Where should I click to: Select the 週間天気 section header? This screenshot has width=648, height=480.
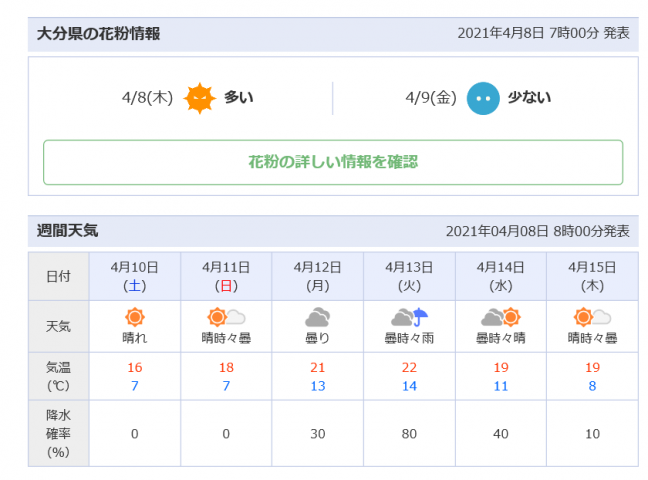(68, 231)
